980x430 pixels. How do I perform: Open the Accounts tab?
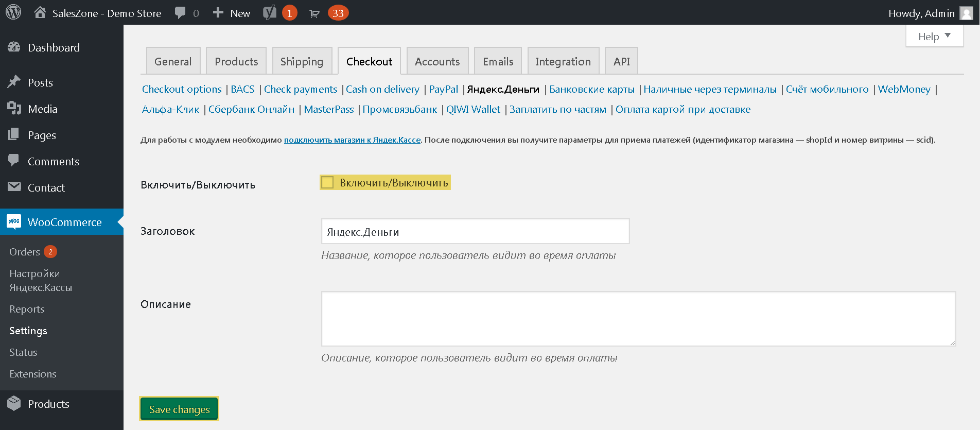[x=437, y=61]
